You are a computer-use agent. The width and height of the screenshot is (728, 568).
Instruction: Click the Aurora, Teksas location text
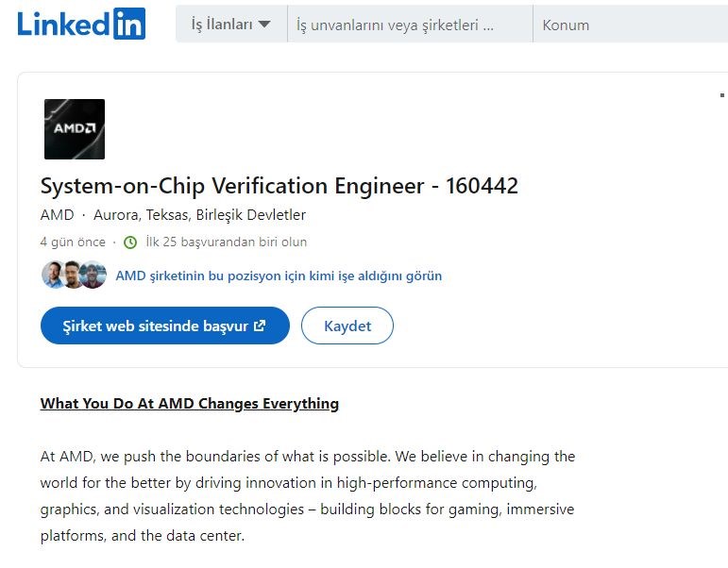[x=199, y=215]
